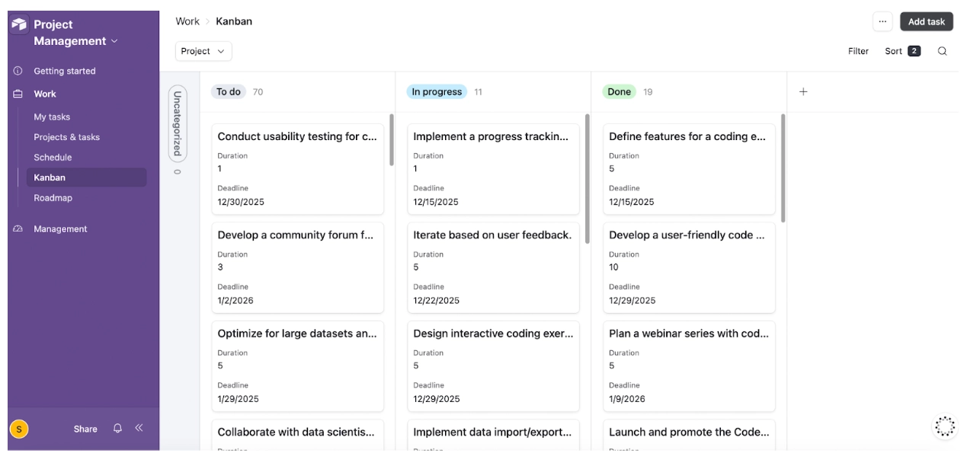Select the Work briefcase icon
Image resolution: width=980 pixels, height=466 pixels.
(x=18, y=94)
